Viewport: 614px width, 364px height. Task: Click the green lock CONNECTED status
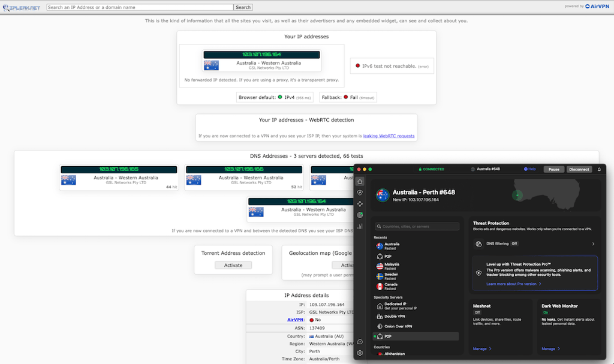point(432,169)
